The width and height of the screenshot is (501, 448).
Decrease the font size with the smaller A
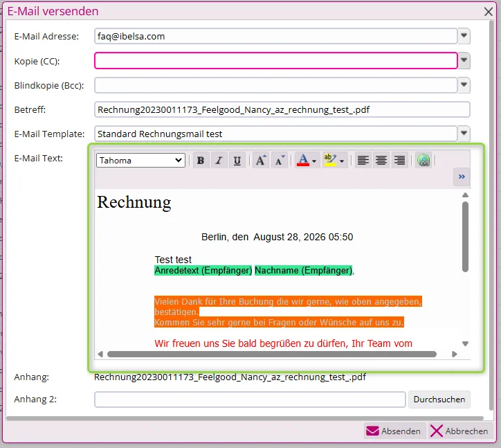280,160
